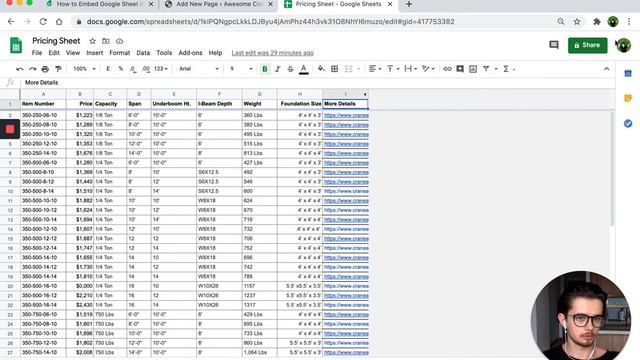Open the zoom 100% dropdown

point(84,69)
